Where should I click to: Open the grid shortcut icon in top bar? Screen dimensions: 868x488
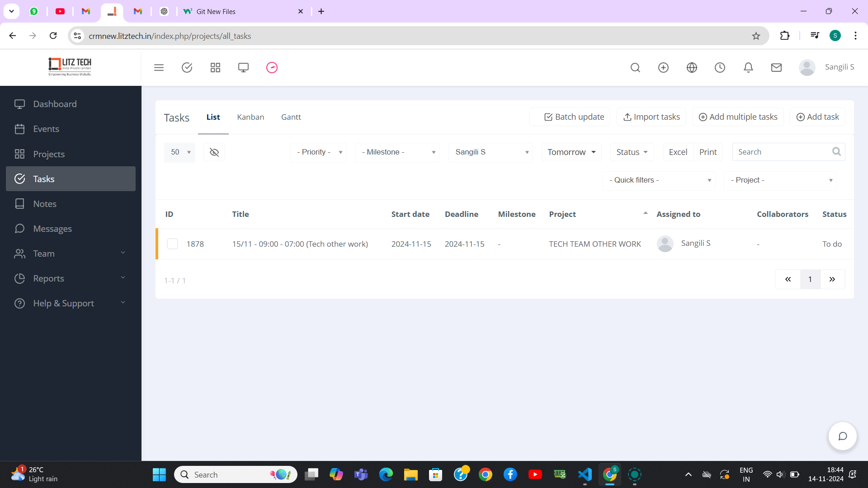tap(215, 68)
